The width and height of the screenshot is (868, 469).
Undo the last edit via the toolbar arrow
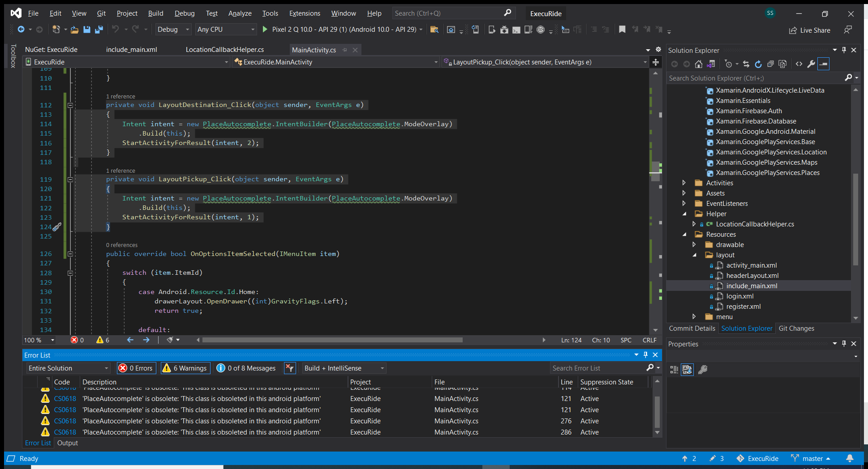point(116,30)
